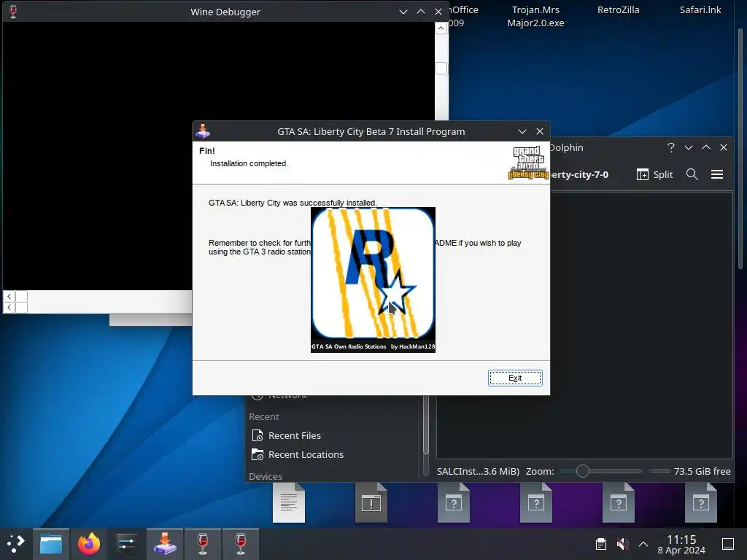This screenshot has height=560, width=747.
Task: Click the Rockstar logo image in installer
Action: tap(373, 279)
